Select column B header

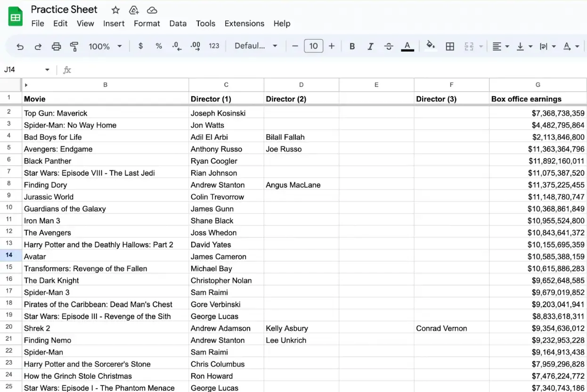click(x=105, y=85)
